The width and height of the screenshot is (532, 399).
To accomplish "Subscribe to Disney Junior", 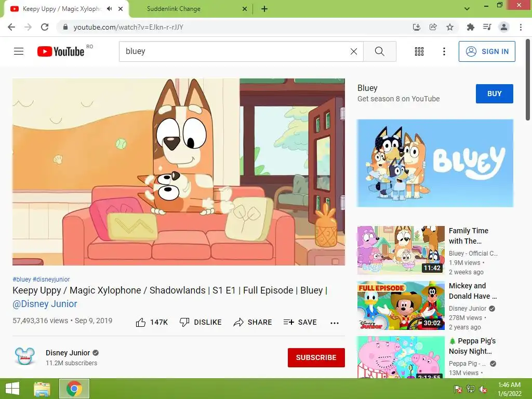I will click(x=316, y=357).
